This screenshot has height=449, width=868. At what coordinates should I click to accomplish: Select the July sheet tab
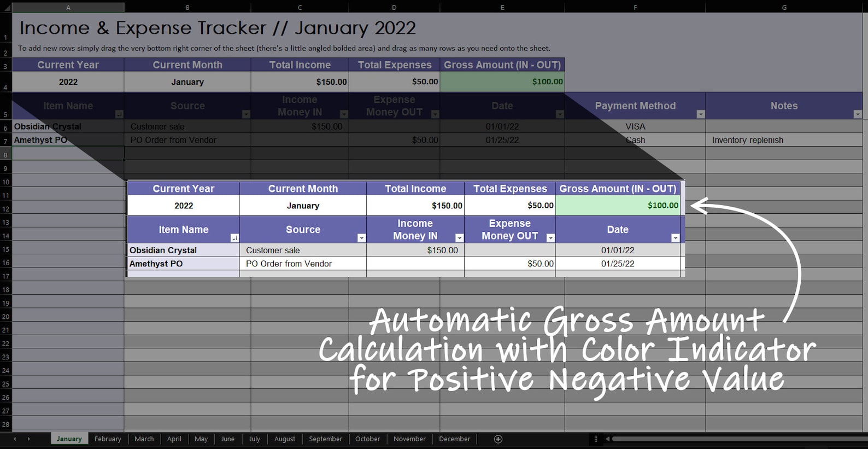coord(255,439)
